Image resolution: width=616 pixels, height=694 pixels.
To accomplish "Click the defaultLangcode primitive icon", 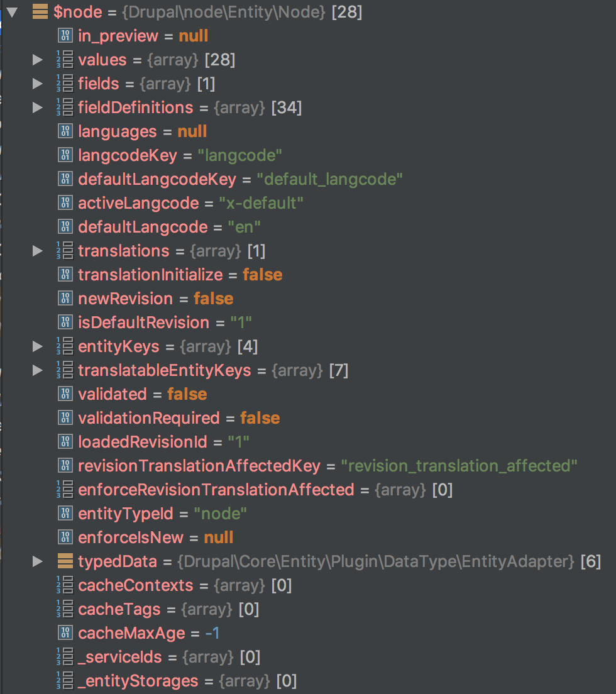I will (65, 227).
